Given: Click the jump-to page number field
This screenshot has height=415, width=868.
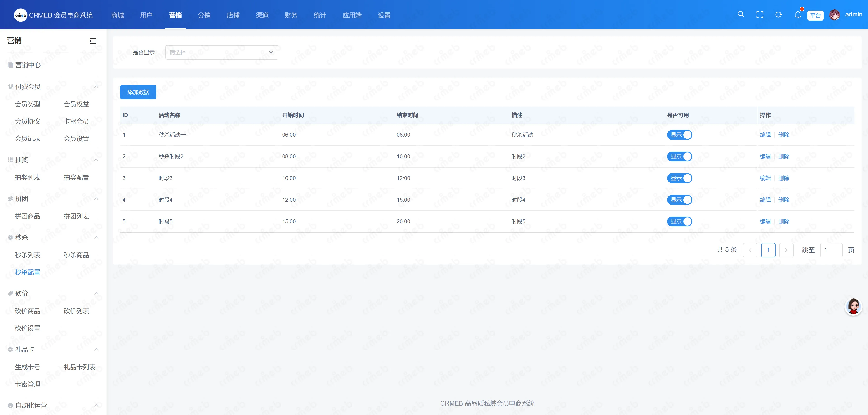Looking at the screenshot, I should pos(831,250).
